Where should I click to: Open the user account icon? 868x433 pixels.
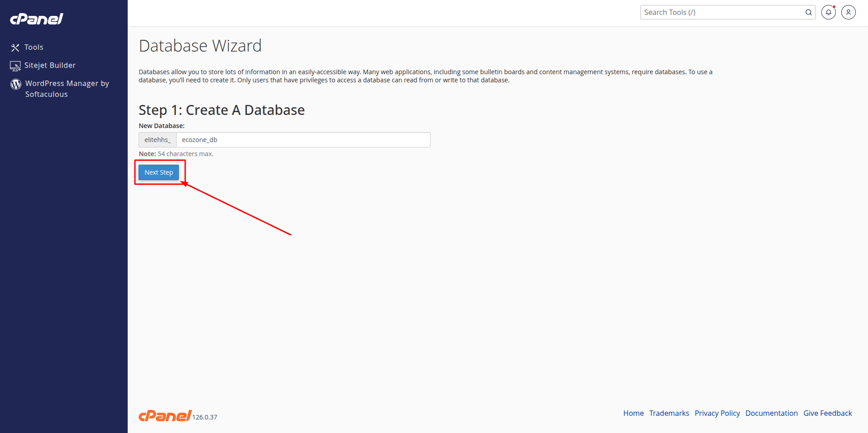coord(849,12)
